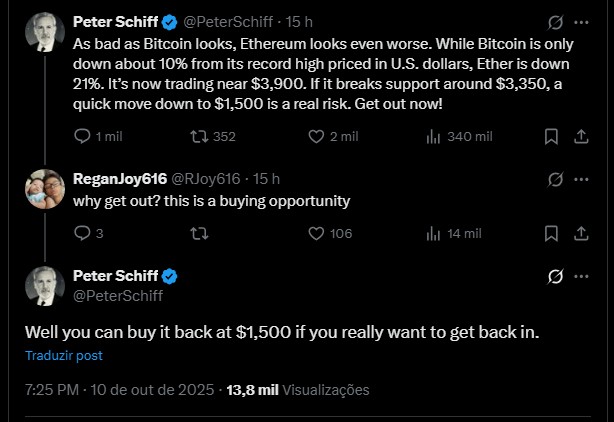The height and width of the screenshot is (422, 614).
Task: Click the Traduzir post link
Action: pos(64,355)
